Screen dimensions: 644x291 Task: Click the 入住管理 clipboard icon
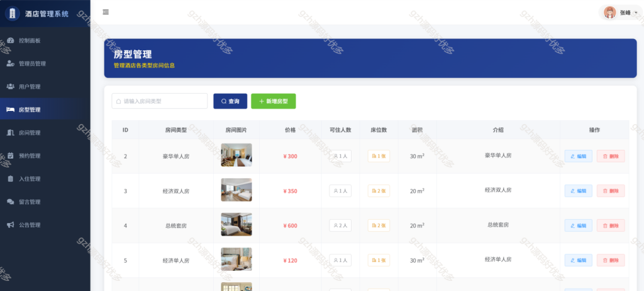(x=11, y=179)
